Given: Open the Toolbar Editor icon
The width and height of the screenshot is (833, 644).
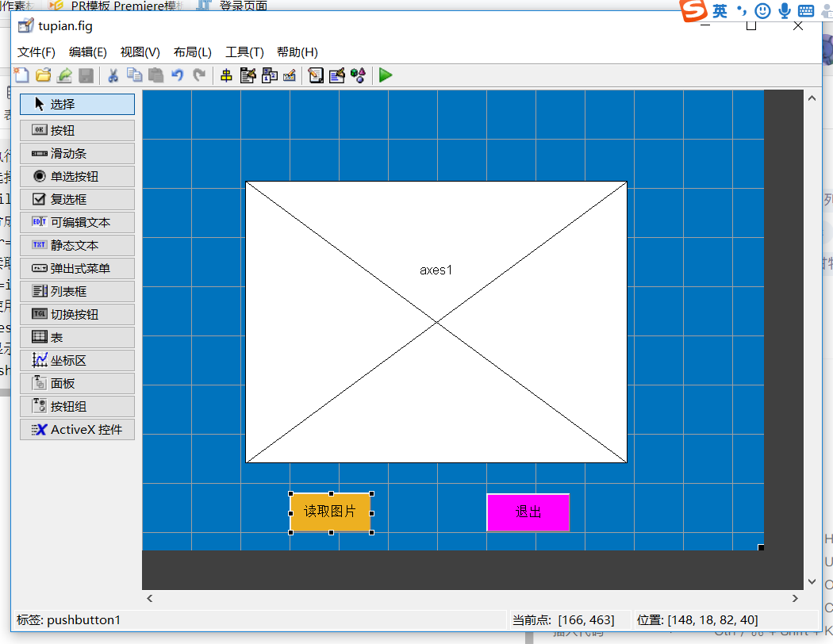Looking at the screenshot, I should 290,75.
